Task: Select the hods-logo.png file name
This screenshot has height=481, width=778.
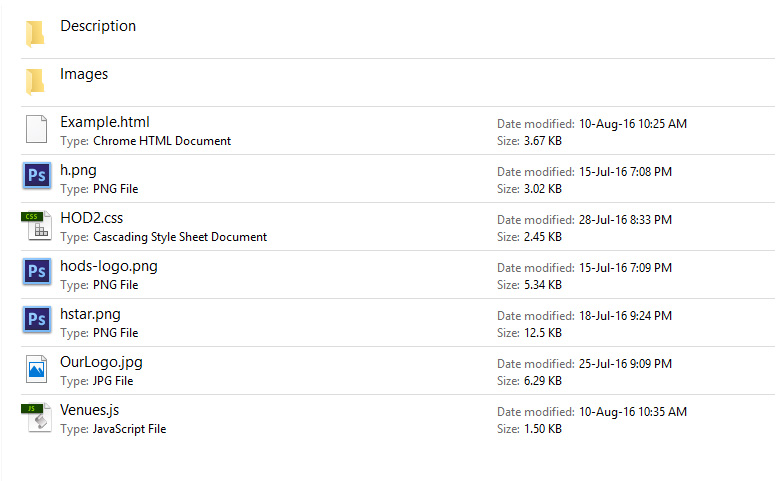Action: (x=109, y=266)
